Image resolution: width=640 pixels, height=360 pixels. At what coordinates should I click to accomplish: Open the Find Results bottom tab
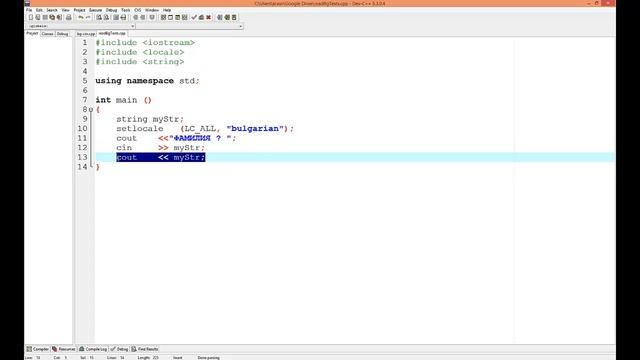click(x=144, y=349)
